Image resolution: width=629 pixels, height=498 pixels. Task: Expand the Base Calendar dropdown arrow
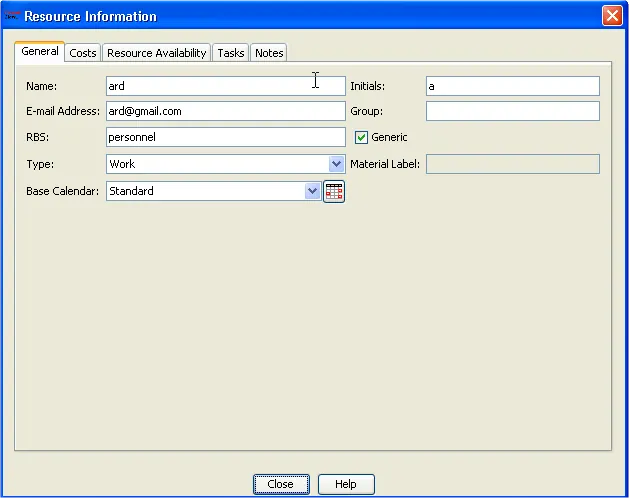pyautogui.click(x=312, y=191)
